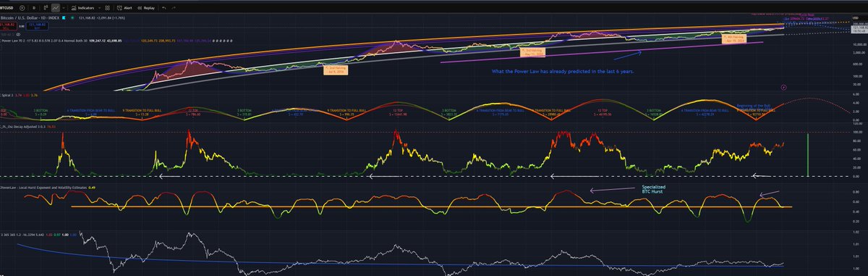
Task: Open the candlestick chart type icon
Action: tap(46, 8)
